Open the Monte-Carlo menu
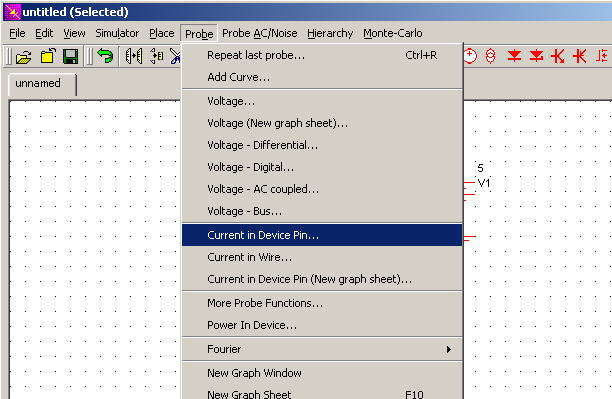 tap(393, 33)
